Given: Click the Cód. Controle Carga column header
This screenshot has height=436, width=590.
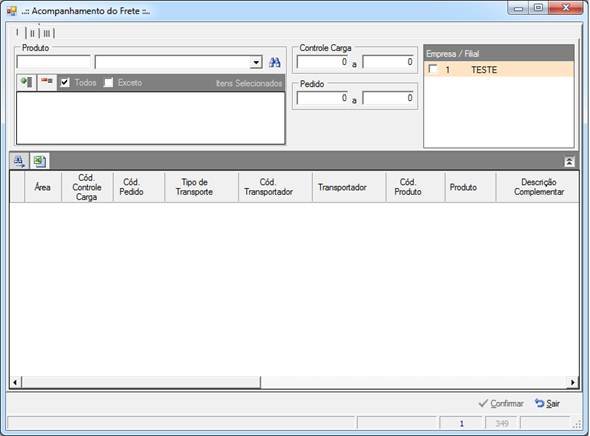Looking at the screenshot, I should click(x=87, y=187).
